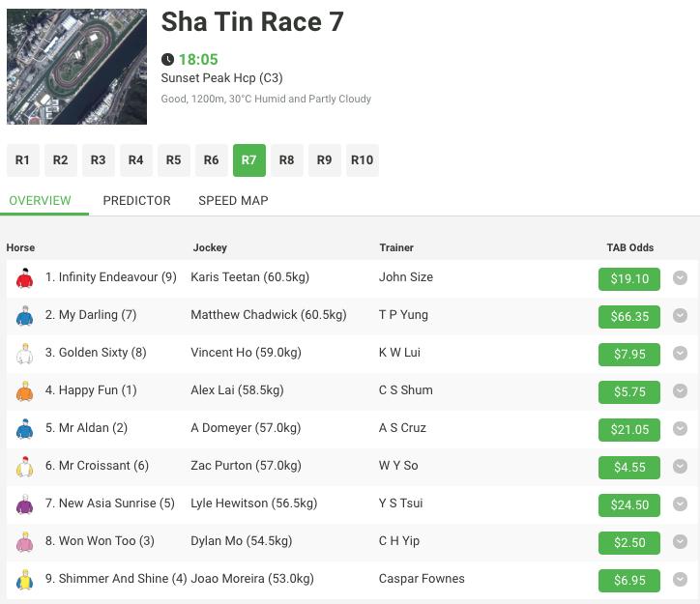Open the Speed Map tab

233,201
